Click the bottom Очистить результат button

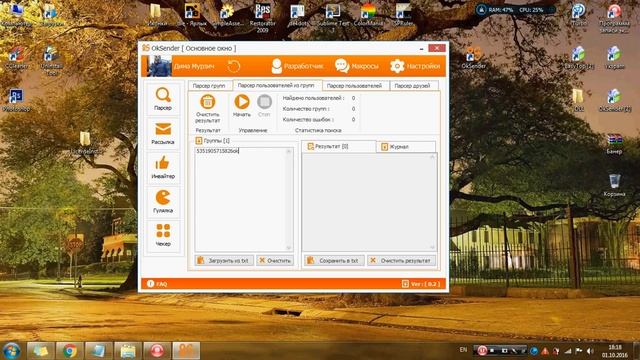coord(401,260)
